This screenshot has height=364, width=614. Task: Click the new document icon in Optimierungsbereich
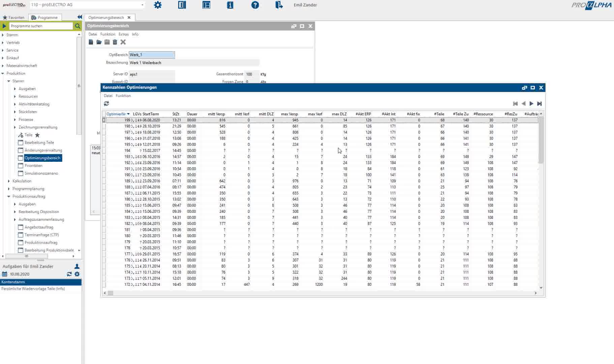click(x=91, y=42)
